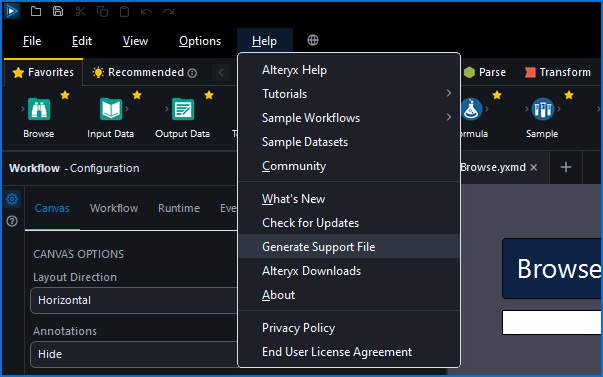Viewport: 603px width, 377px height.
Task: Select the Browse binoculars tool
Action: tap(39, 109)
